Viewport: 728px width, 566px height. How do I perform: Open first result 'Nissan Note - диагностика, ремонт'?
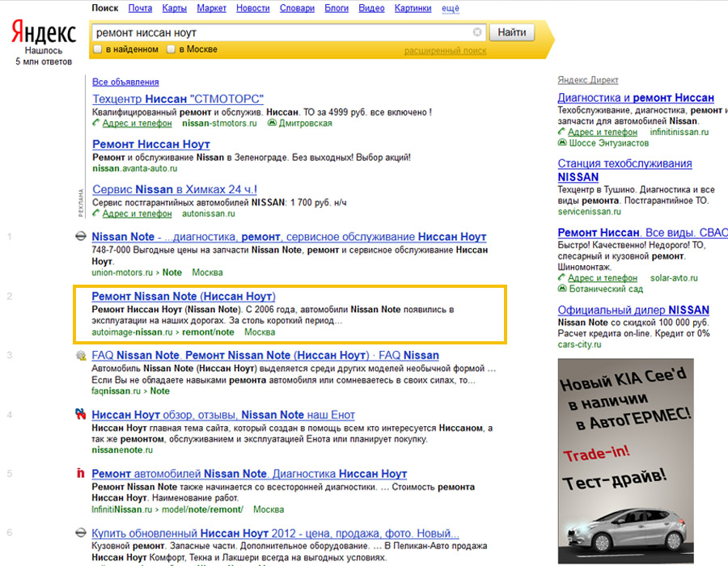tap(289, 237)
